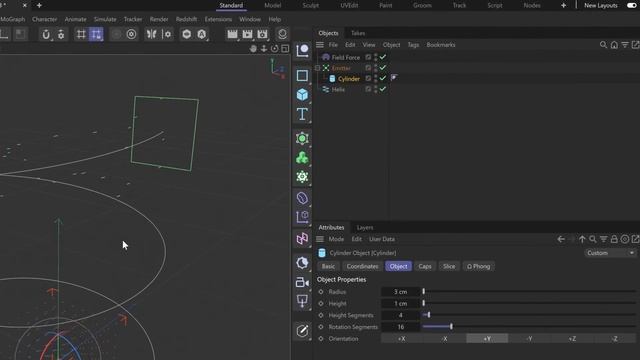Render active view clapperboard icon
This screenshot has width=640, height=360.
[x=232, y=34]
